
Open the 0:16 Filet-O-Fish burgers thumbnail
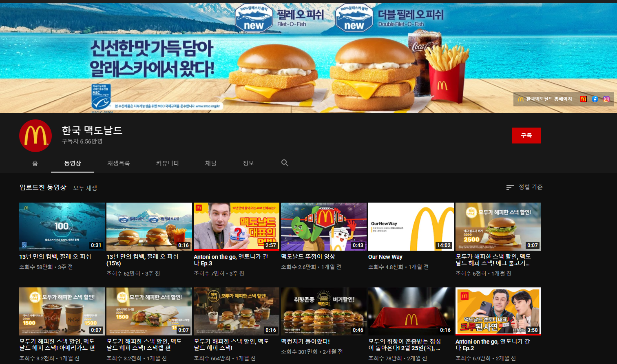(x=149, y=226)
